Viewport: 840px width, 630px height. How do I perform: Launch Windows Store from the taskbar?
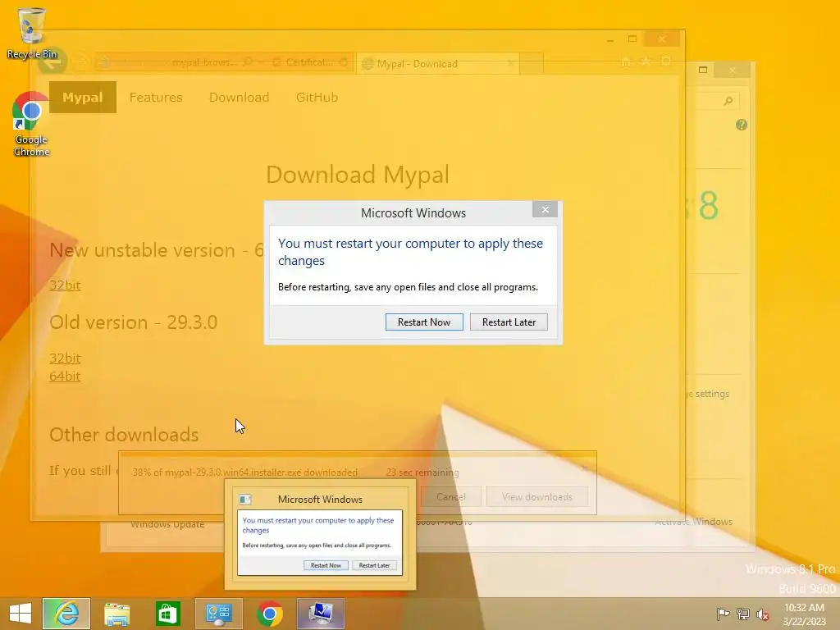[167, 614]
